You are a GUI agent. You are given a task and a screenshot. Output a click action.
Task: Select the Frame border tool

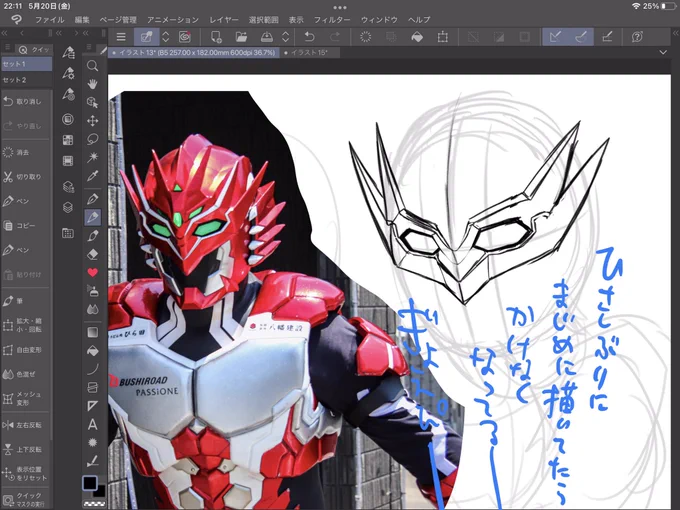coord(92,387)
